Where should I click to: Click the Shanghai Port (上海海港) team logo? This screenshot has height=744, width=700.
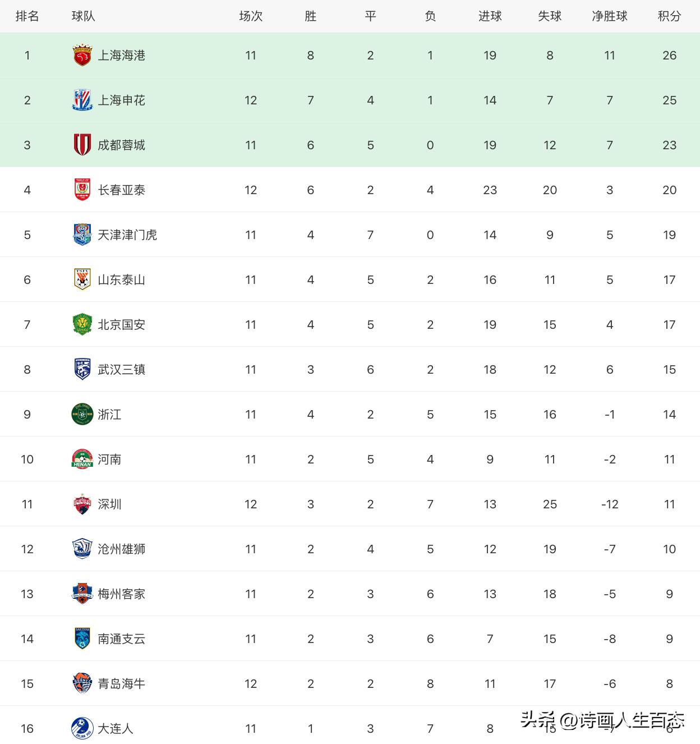[82, 56]
